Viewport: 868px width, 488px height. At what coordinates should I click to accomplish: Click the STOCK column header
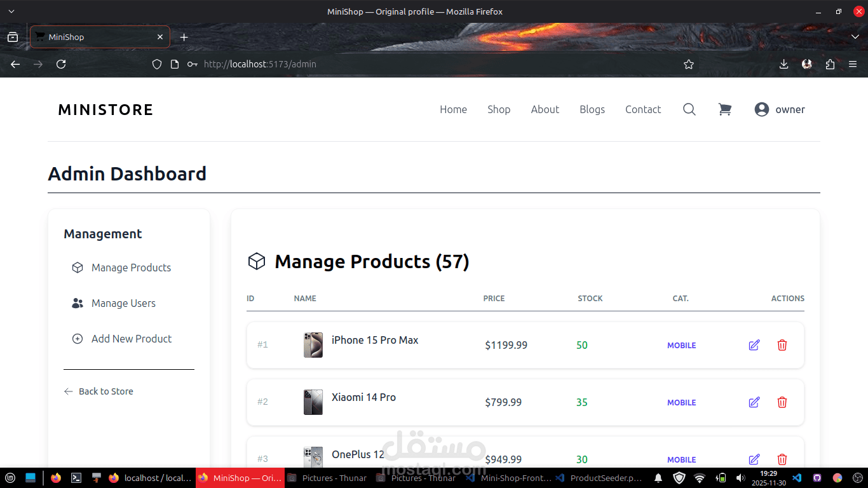[x=590, y=299]
